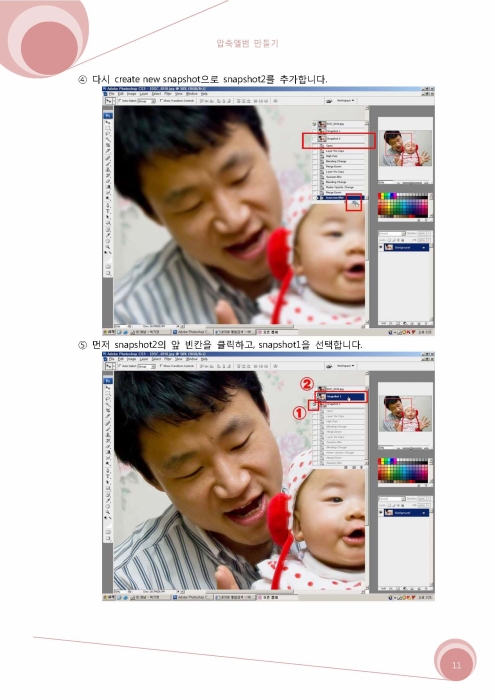Image resolution: width=495 pixels, height=700 pixels.
Task: Open Help menu in step ⑤ Photoshop window
Action: point(204,359)
